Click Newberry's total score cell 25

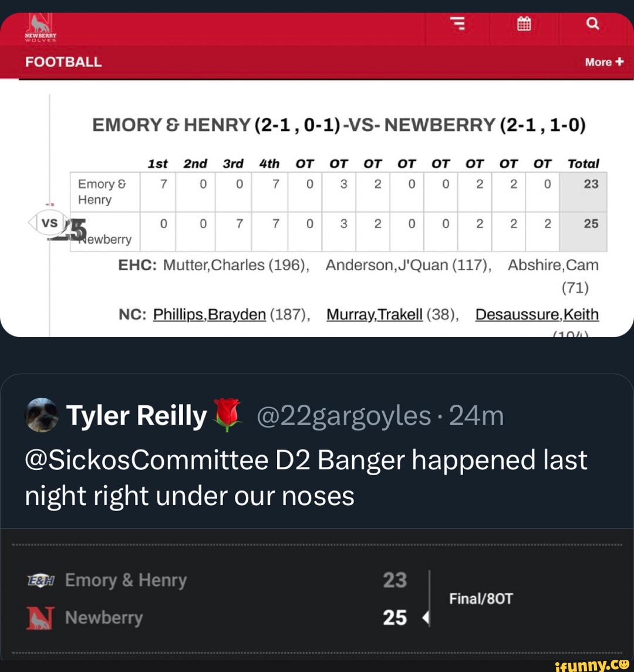(591, 224)
